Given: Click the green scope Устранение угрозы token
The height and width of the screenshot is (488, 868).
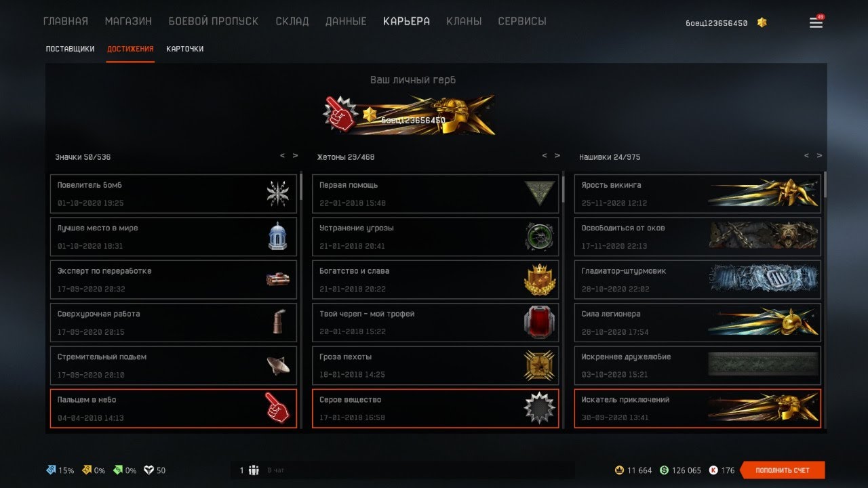Looking at the screenshot, I should (x=540, y=237).
